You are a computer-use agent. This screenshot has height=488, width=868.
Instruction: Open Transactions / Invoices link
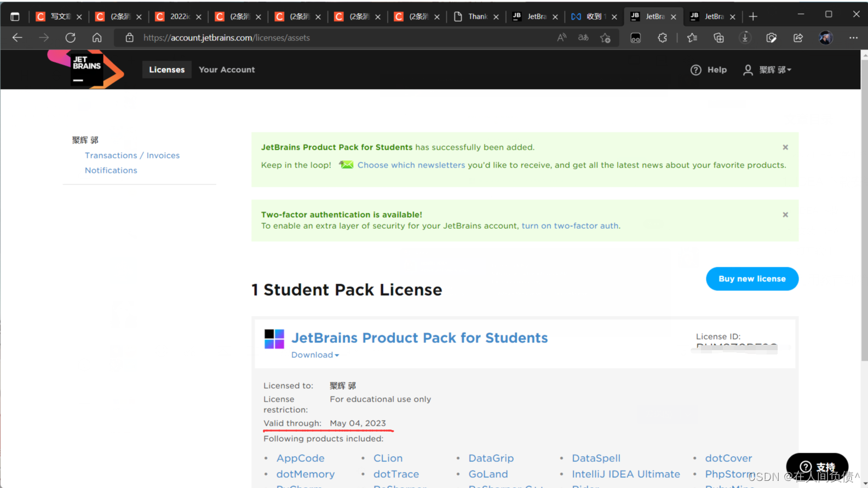point(132,155)
